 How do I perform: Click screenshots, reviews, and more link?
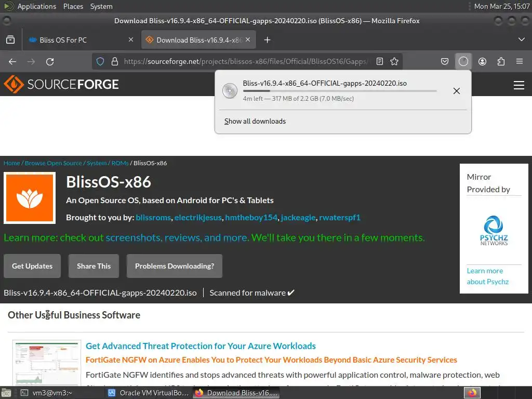click(177, 237)
